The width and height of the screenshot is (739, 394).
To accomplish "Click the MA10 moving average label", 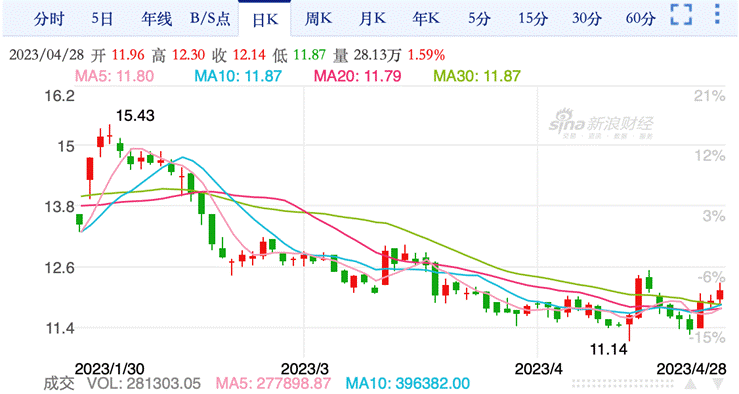I will (238, 76).
